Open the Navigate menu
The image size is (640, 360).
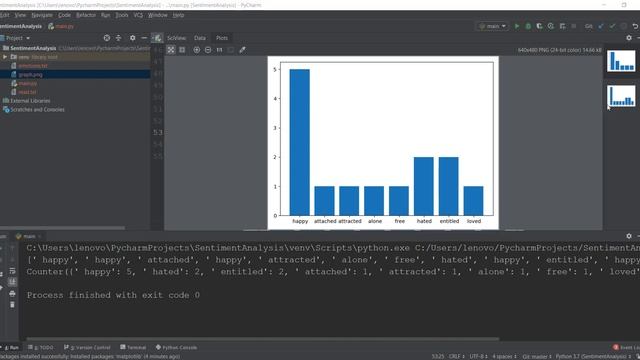(x=42, y=15)
